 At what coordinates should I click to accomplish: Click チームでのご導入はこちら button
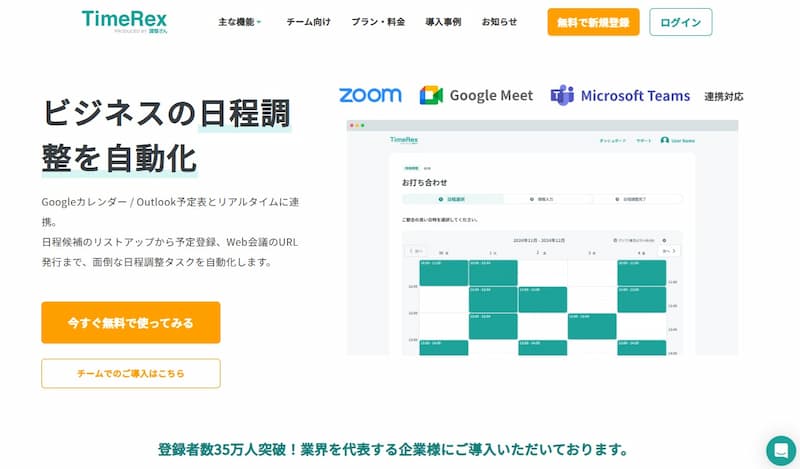click(131, 374)
